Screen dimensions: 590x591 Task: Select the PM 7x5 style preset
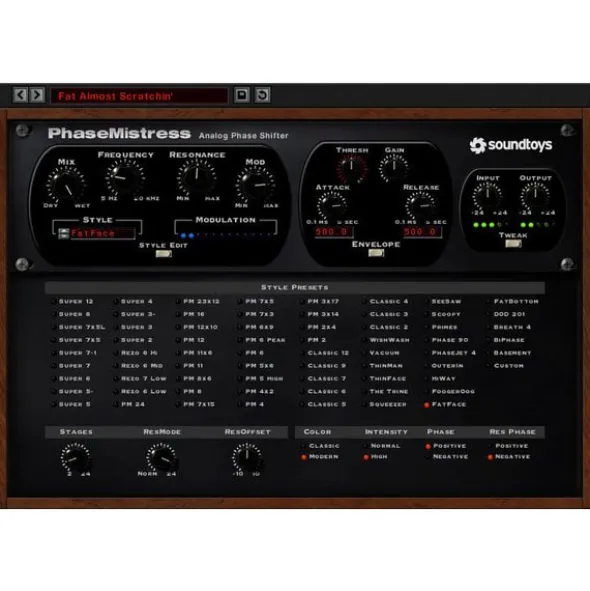256,302
